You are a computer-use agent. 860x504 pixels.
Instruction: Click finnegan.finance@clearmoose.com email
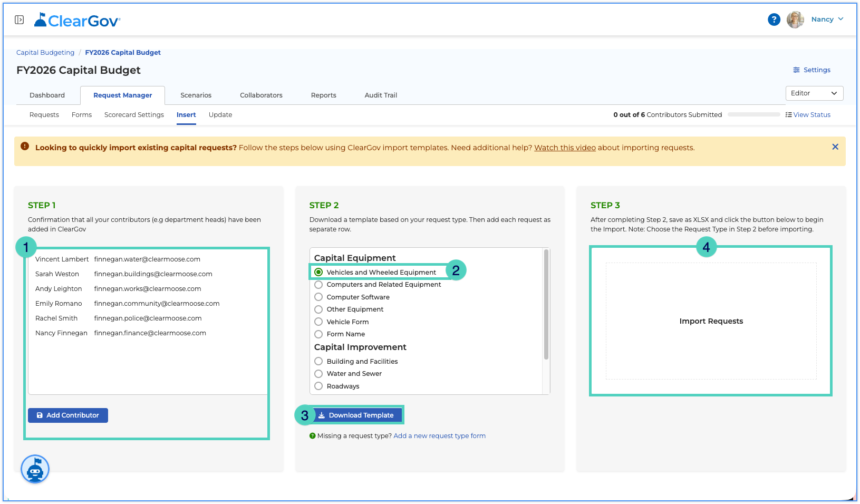click(x=150, y=333)
